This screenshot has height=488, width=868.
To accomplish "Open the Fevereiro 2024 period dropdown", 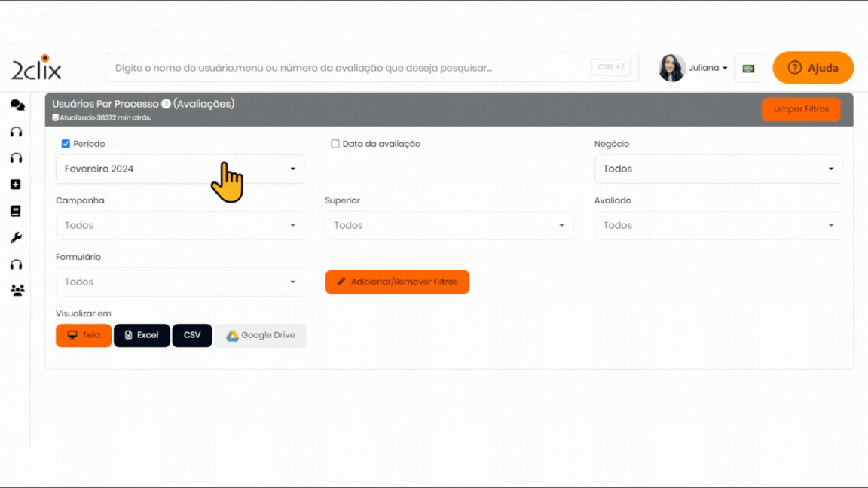I will click(180, 169).
